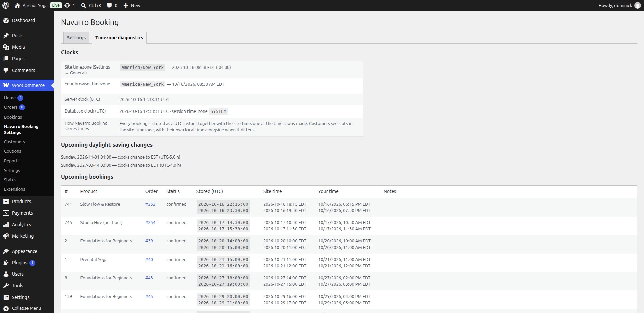This screenshot has height=313, width=644.
Task: Click the comments bubble icon in admin bar
Action: pos(109,5)
